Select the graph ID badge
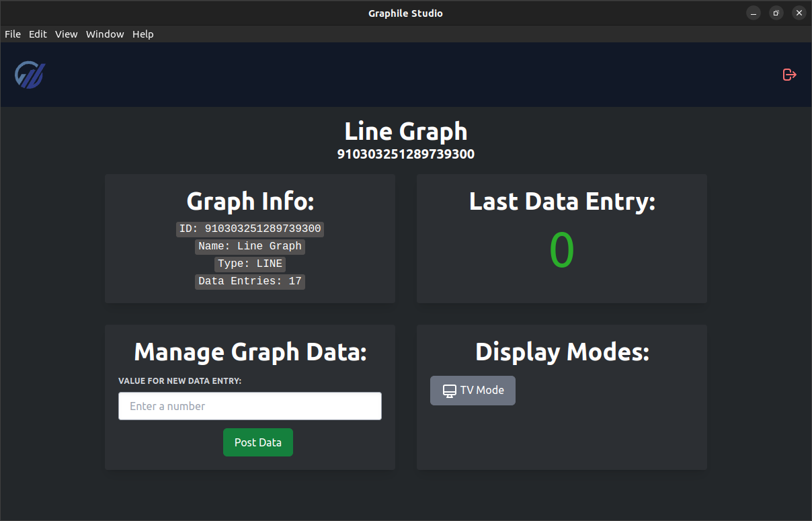This screenshot has width=812, height=521. (249, 229)
